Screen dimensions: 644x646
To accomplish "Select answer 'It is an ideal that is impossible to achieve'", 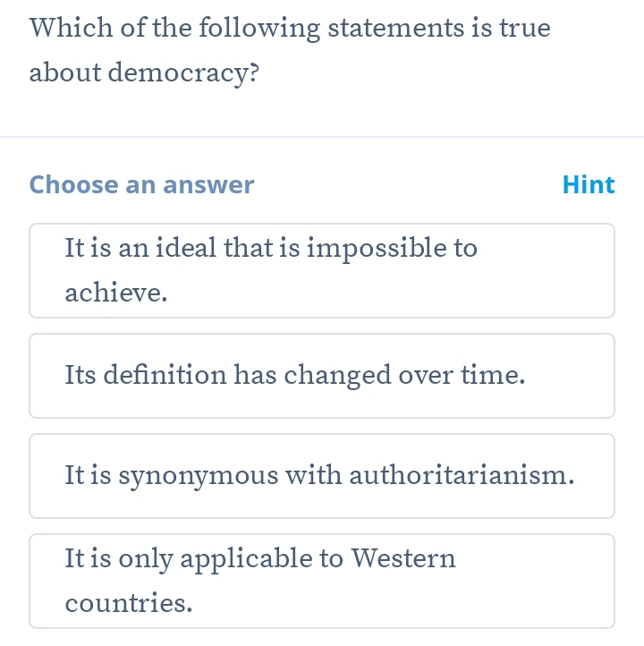I will (322, 270).
